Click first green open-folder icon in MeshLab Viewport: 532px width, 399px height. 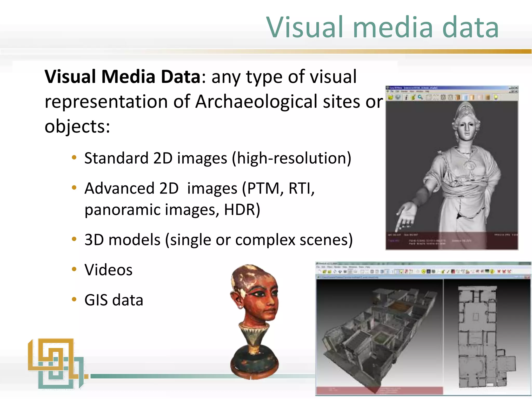324,271
